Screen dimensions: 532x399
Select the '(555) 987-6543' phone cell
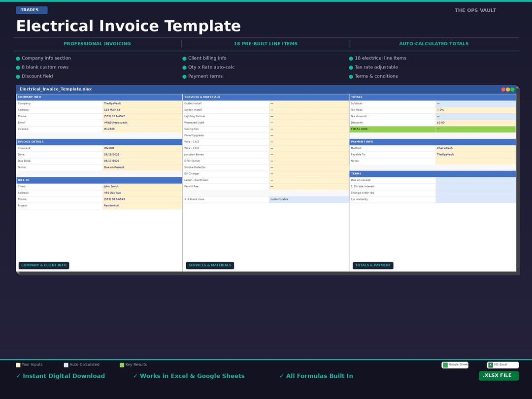pos(142,199)
